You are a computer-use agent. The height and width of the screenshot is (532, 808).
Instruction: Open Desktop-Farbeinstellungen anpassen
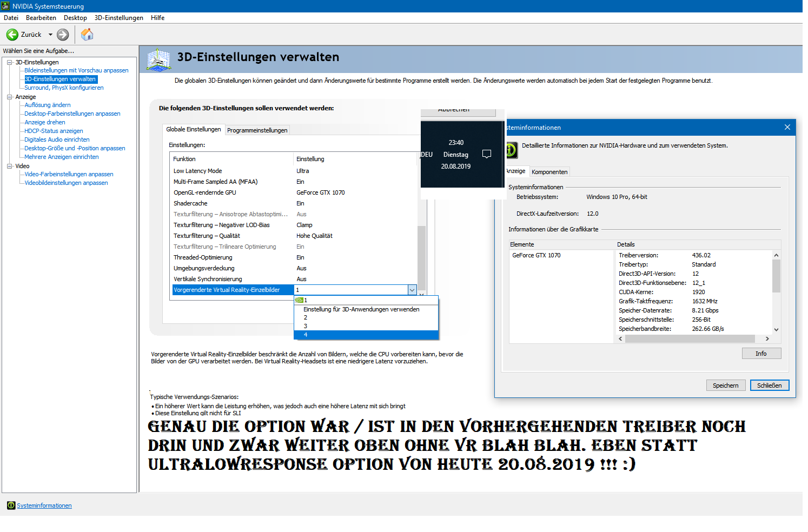coord(72,114)
